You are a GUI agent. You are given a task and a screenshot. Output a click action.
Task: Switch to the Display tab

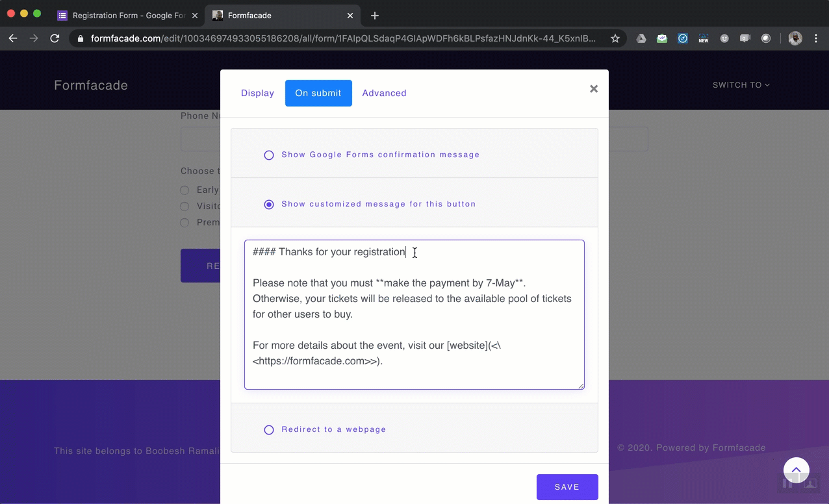coord(257,93)
